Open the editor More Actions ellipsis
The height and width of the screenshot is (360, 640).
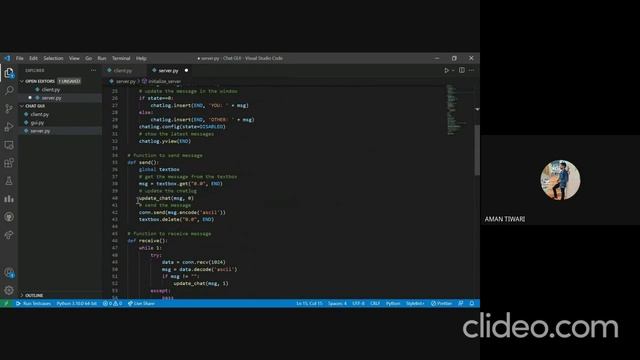(471, 70)
